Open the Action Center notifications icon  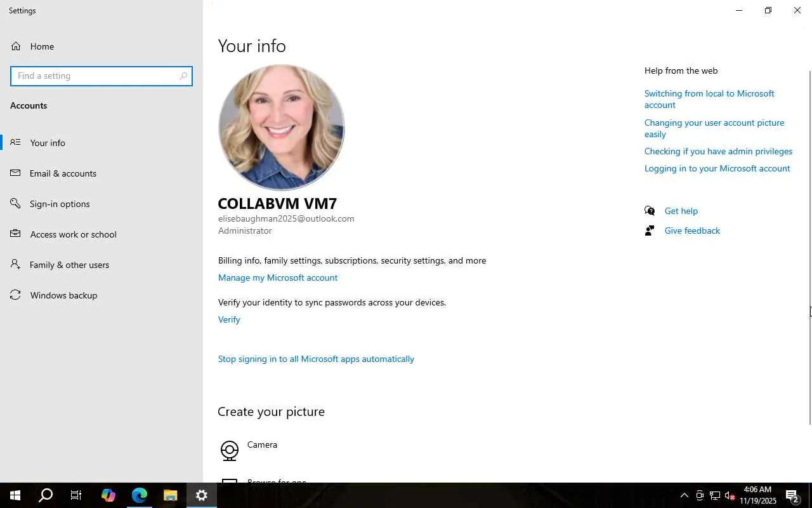(792, 495)
